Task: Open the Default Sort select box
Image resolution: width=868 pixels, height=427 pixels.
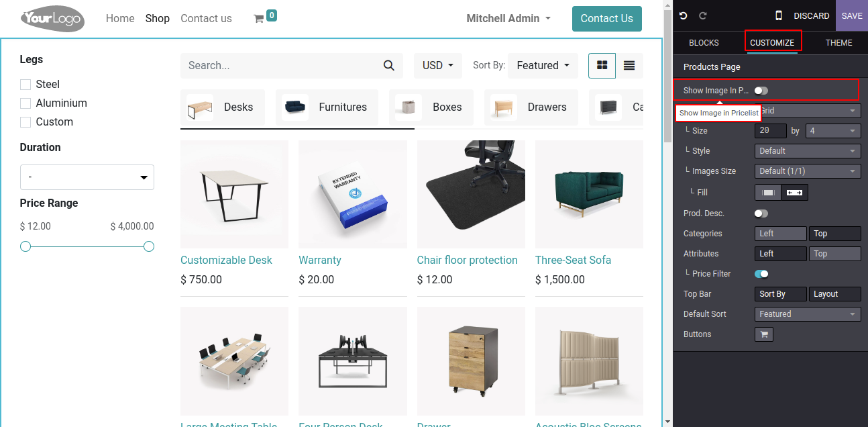Action: click(x=808, y=314)
